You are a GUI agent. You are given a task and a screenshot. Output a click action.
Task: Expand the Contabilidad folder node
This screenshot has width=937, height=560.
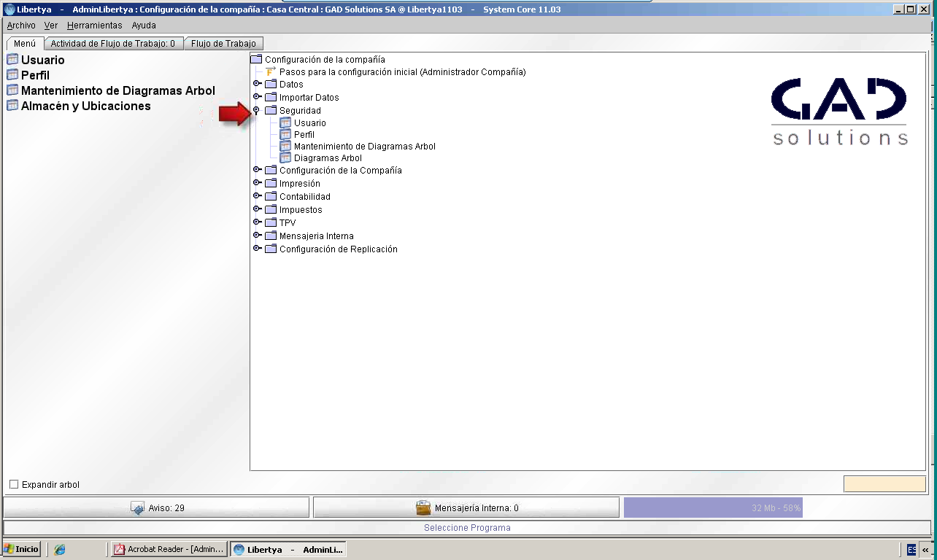pyautogui.click(x=257, y=196)
